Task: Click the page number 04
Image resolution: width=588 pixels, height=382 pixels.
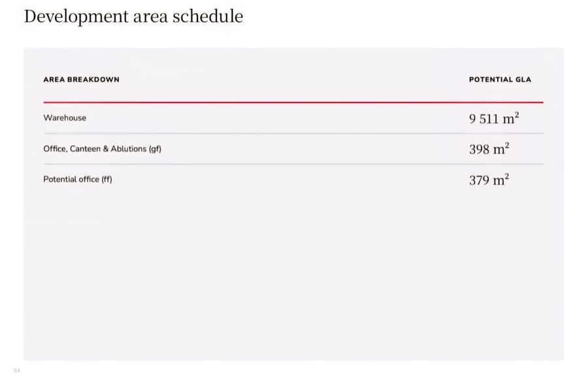Action: 17,371
